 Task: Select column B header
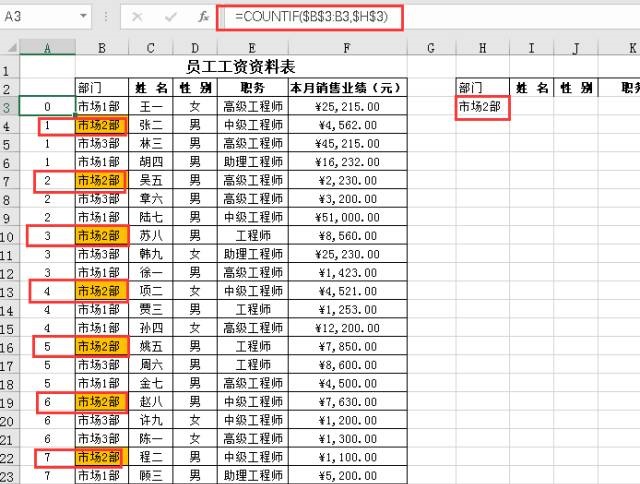coord(102,48)
